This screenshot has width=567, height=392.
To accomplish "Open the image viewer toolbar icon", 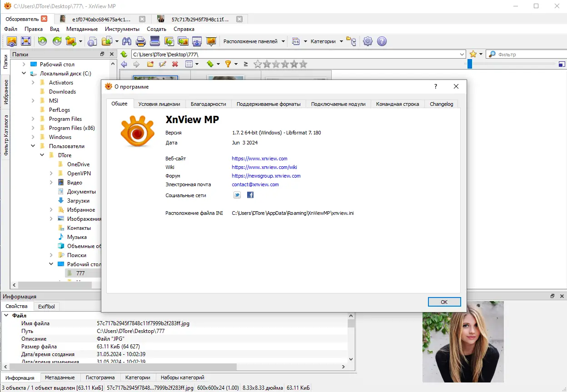I will pyautogui.click(x=12, y=41).
